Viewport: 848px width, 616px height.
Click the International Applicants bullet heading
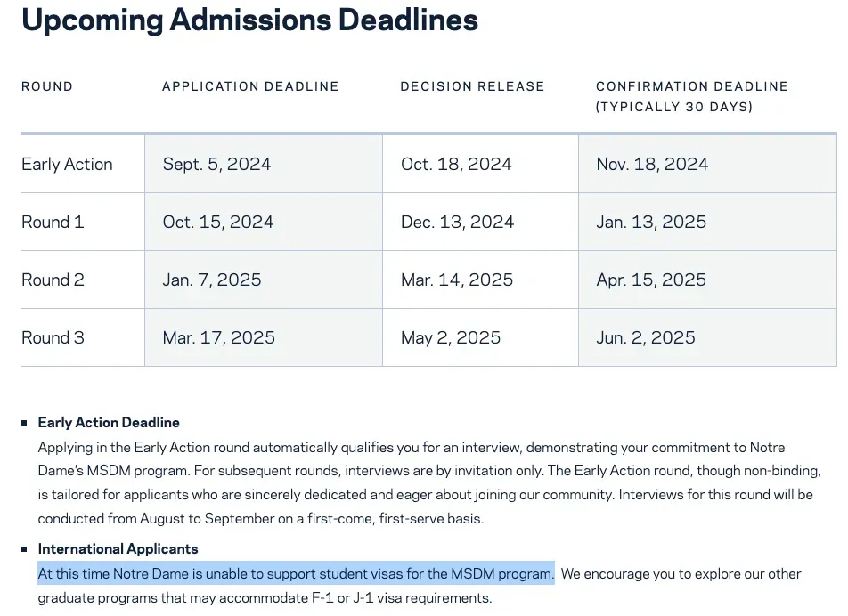pyautogui.click(x=118, y=549)
